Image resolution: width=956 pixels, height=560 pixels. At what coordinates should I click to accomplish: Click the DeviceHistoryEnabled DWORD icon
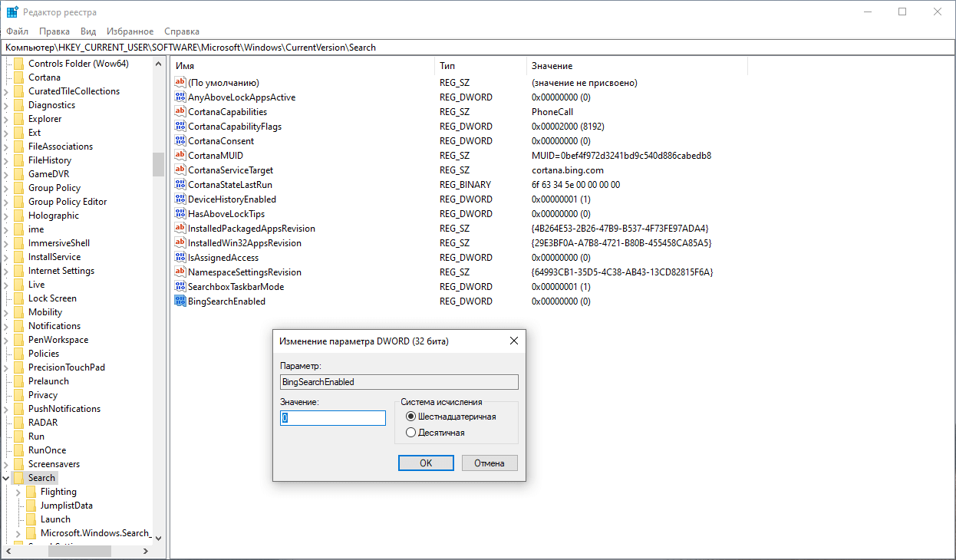coord(180,199)
